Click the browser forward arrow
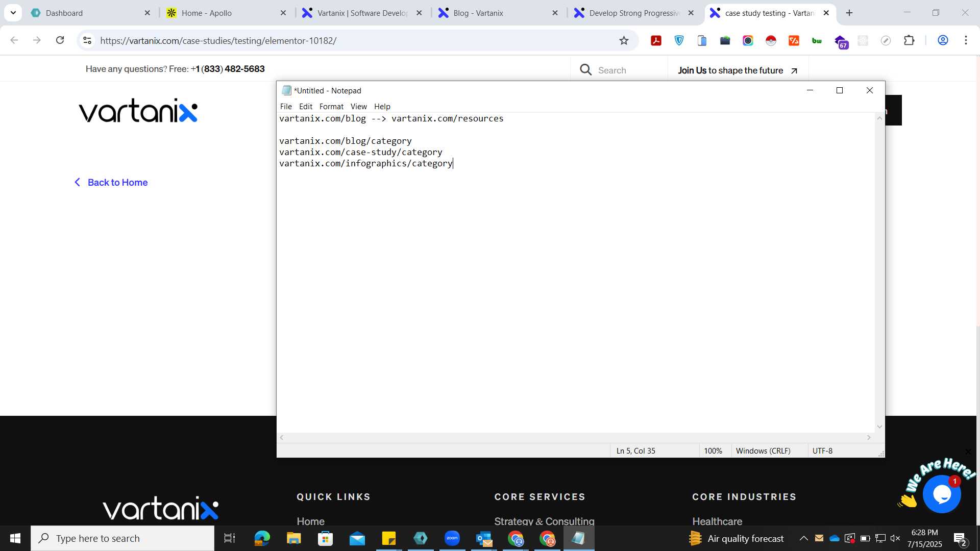Screen dimensions: 980x551 pyautogui.click(x=37, y=40)
